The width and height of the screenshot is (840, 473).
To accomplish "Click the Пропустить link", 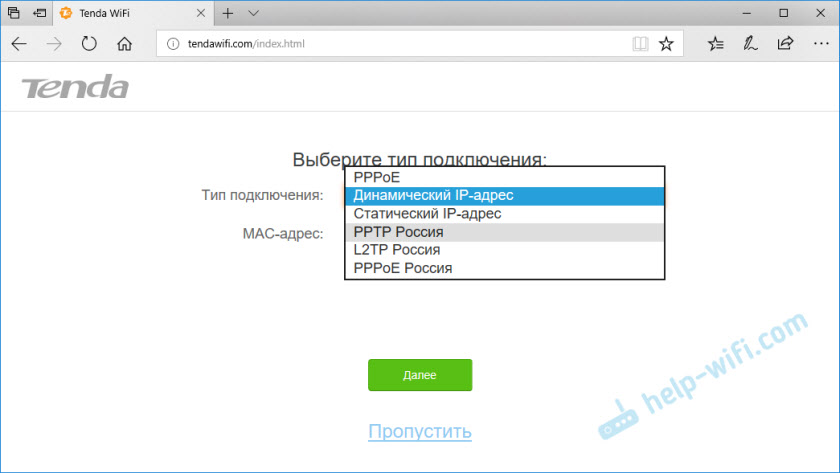I will (420, 432).
